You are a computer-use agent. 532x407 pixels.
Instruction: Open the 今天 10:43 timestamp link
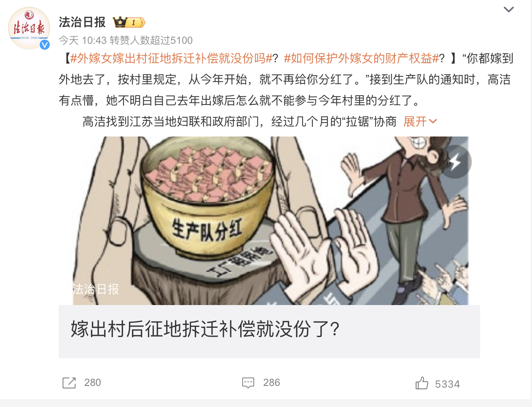(x=83, y=40)
